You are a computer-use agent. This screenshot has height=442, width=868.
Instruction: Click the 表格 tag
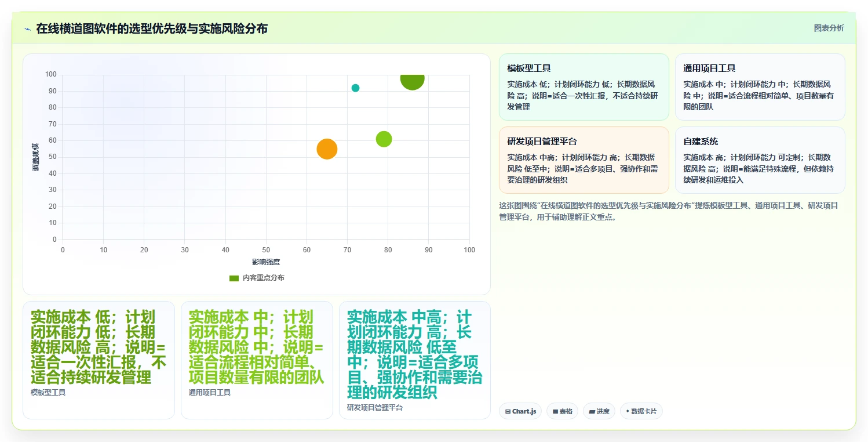562,411
